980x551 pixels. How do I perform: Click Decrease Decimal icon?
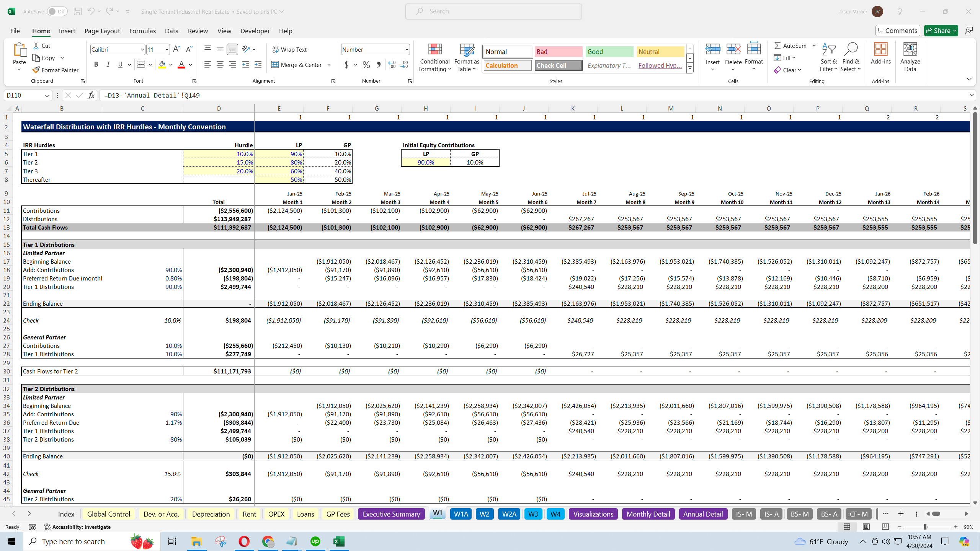(405, 65)
